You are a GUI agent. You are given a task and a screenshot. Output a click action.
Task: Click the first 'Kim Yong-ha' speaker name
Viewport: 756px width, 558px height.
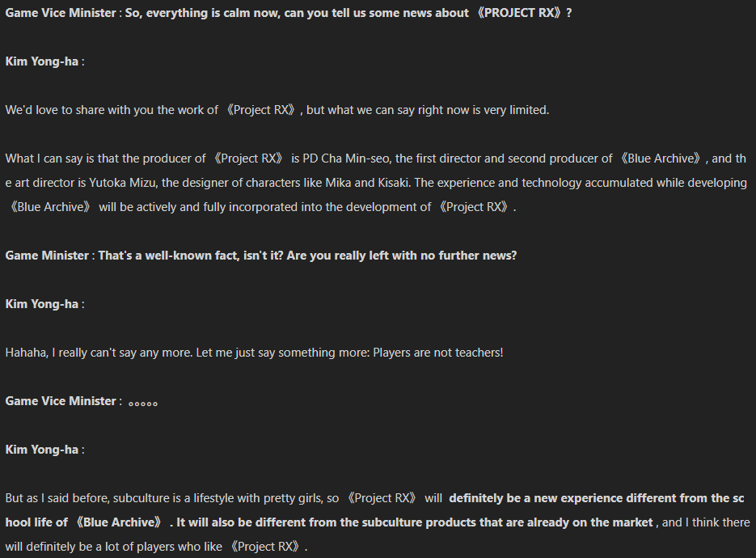[x=41, y=61]
